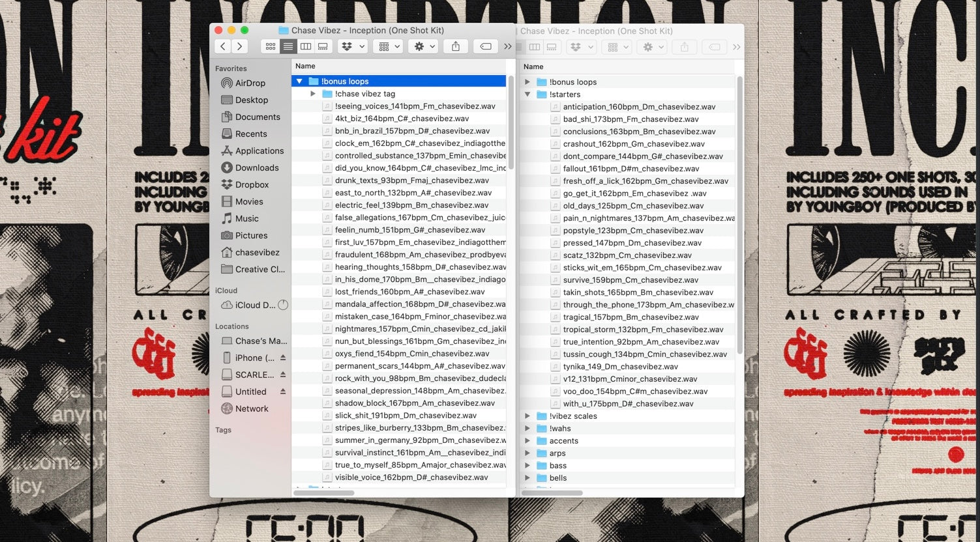Eject the SCARLE... volume in sidebar
The image size is (980, 542).
click(283, 375)
